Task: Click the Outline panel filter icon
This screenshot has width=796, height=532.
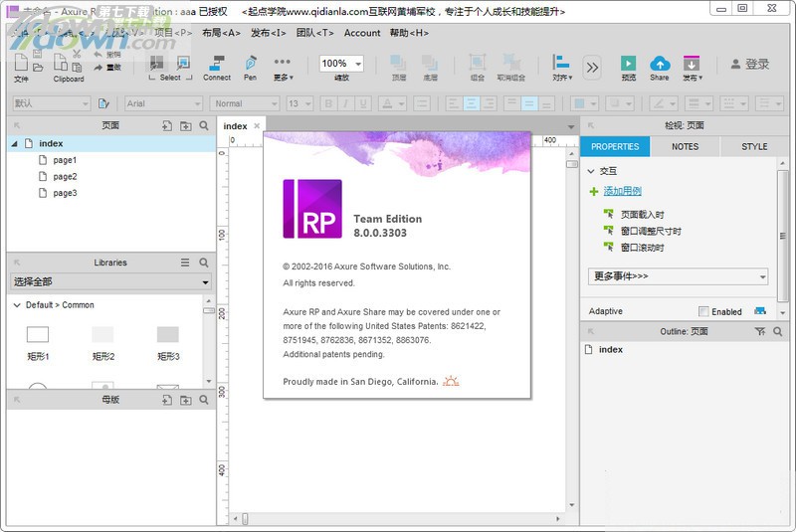Action: point(760,331)
